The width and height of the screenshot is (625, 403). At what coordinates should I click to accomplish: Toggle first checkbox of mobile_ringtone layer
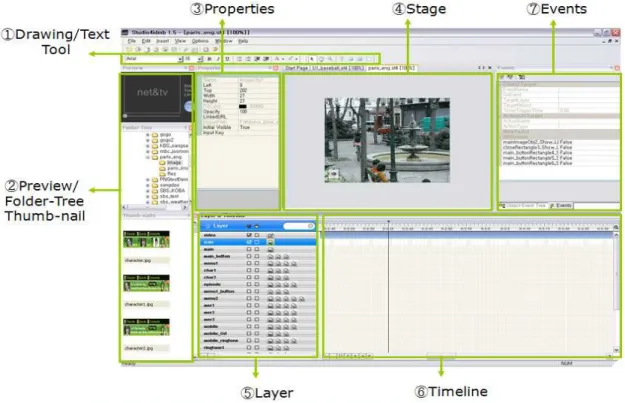pos(249,341)
